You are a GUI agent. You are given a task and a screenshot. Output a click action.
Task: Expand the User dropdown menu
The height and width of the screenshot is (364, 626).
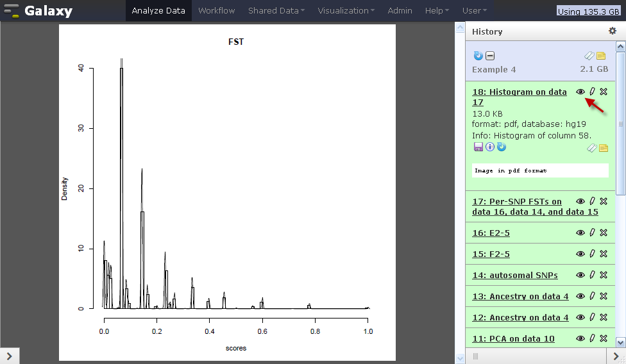(474, 11)
